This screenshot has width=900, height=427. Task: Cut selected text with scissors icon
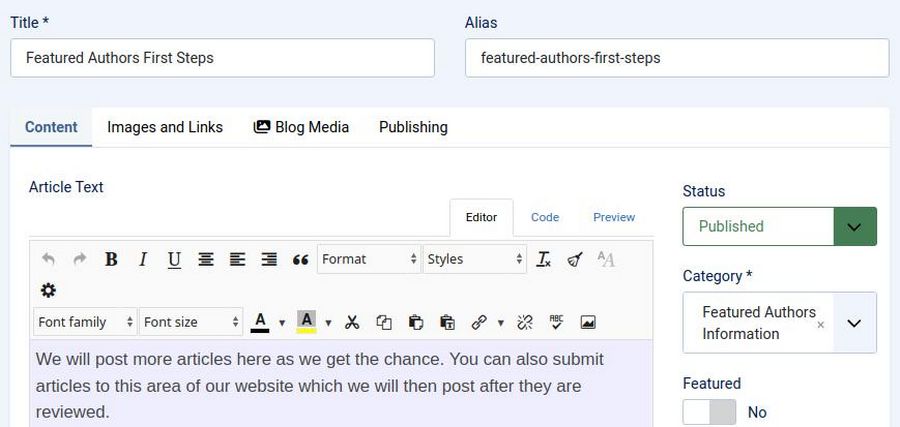352,322
